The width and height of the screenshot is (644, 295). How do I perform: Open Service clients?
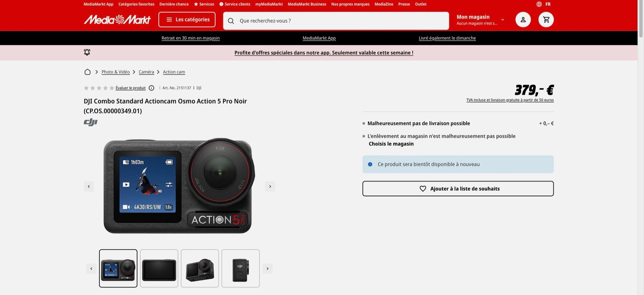[235, 4]
